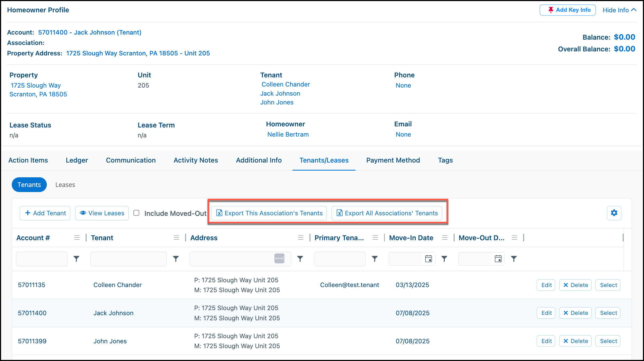This screenshot has width=644, height=361.
Task: Select the Colleen Chander tenant row
Action: pyautogui.click(x=608, y=285)
